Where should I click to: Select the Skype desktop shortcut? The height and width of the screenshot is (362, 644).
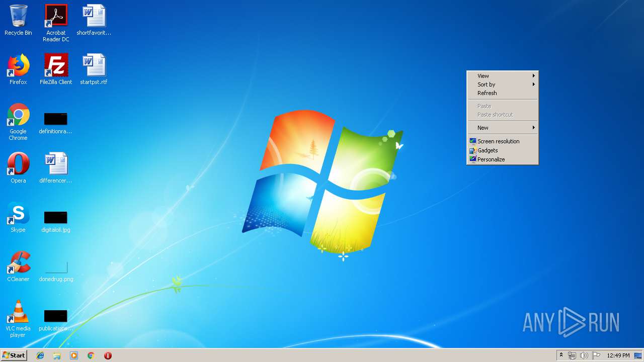tap(18, 217)
